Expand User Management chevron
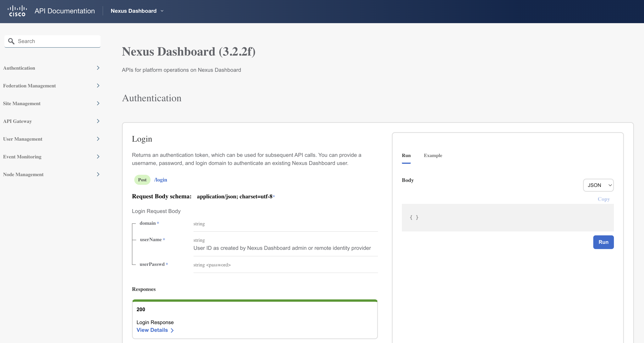 (x=98, y=139)
